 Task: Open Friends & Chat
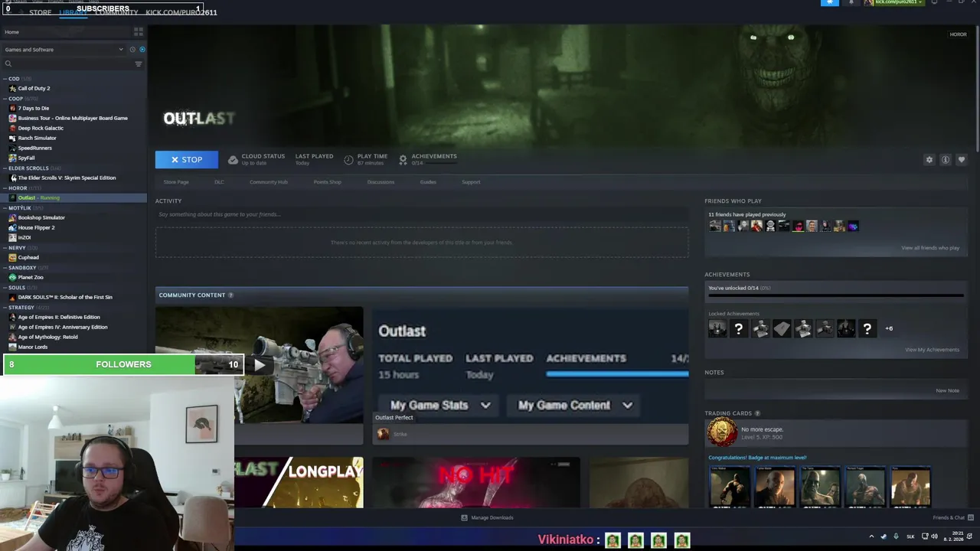[954, 518]
